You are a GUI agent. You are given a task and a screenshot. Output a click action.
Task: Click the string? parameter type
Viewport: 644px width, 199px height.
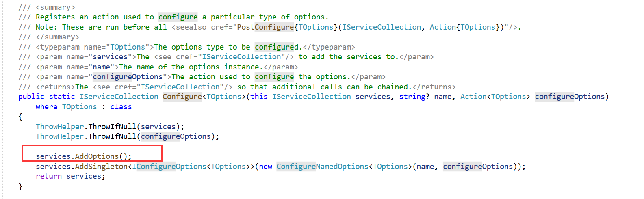tap(414, 97)
